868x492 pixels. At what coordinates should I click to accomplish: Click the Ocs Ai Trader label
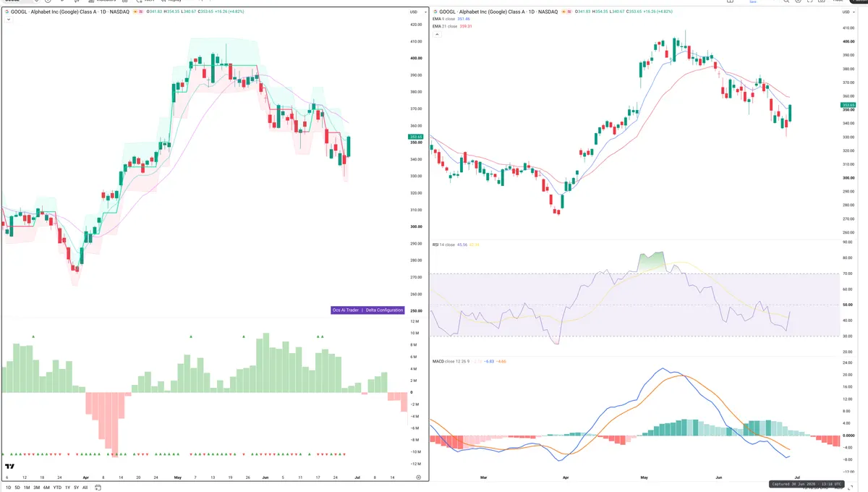click(x=346, y=310)
